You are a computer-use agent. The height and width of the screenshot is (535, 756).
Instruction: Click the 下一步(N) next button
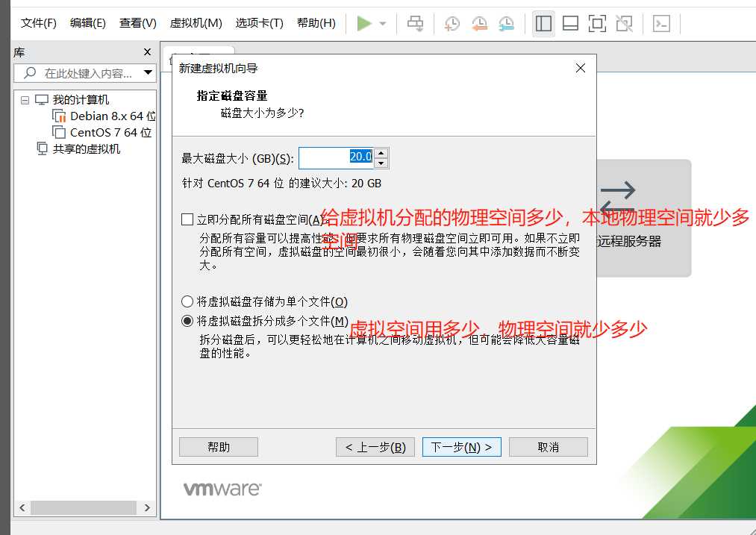coord(461,447)
